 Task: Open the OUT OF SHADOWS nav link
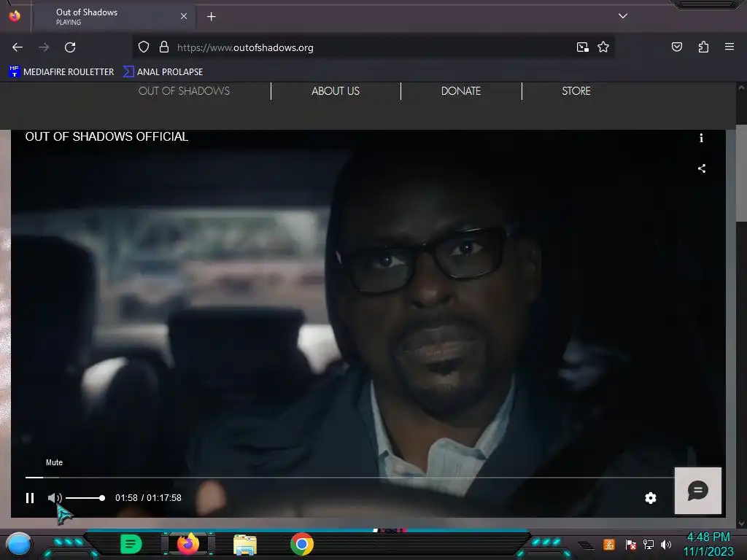(x=184, y=91)
